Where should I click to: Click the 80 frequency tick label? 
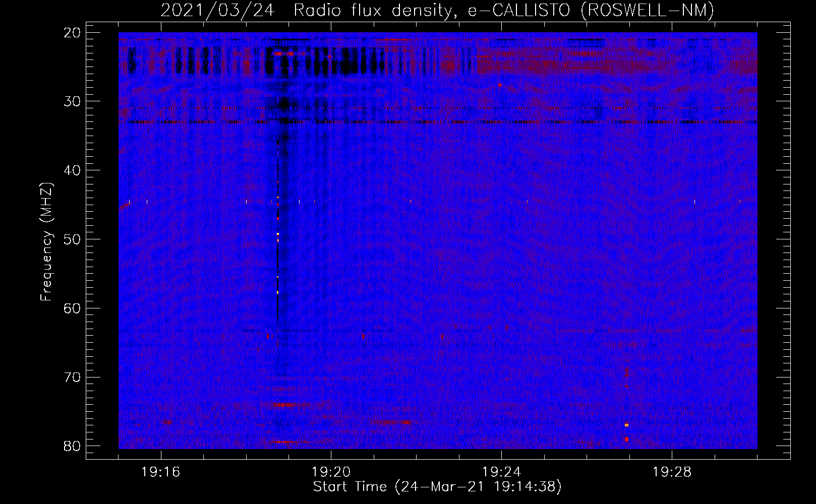tap(73, 446)
